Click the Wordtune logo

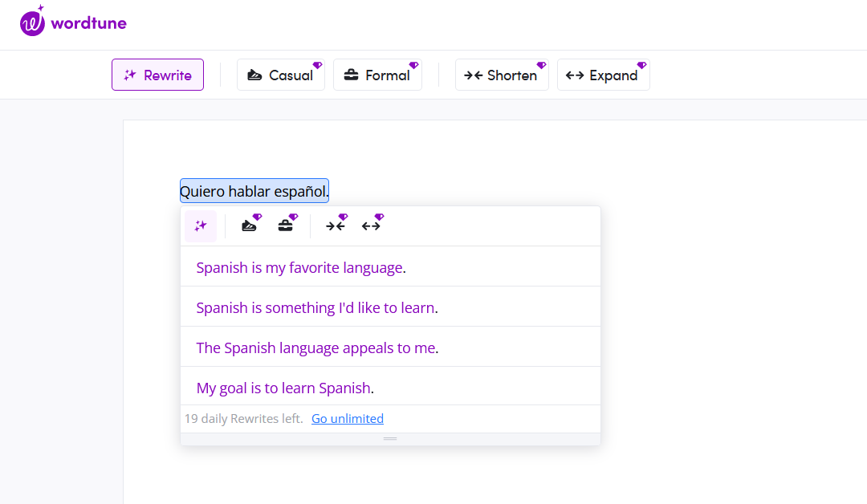pos(73,22)
